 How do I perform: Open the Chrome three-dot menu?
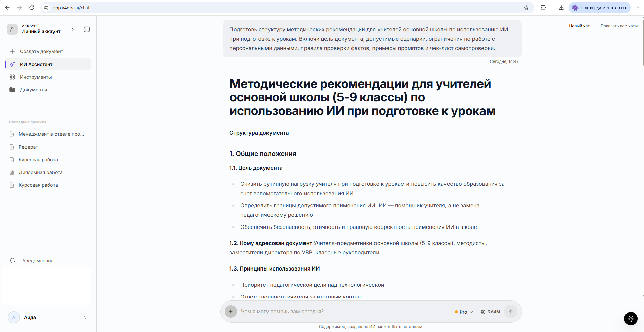[638, 8]
